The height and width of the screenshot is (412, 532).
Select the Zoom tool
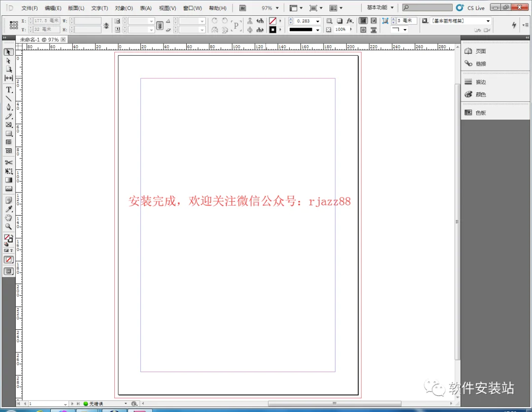click(x=8, y=226)
